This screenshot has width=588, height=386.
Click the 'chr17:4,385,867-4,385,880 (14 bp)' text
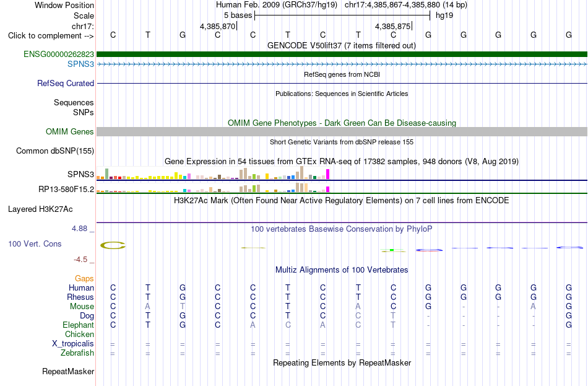(406, 5)
